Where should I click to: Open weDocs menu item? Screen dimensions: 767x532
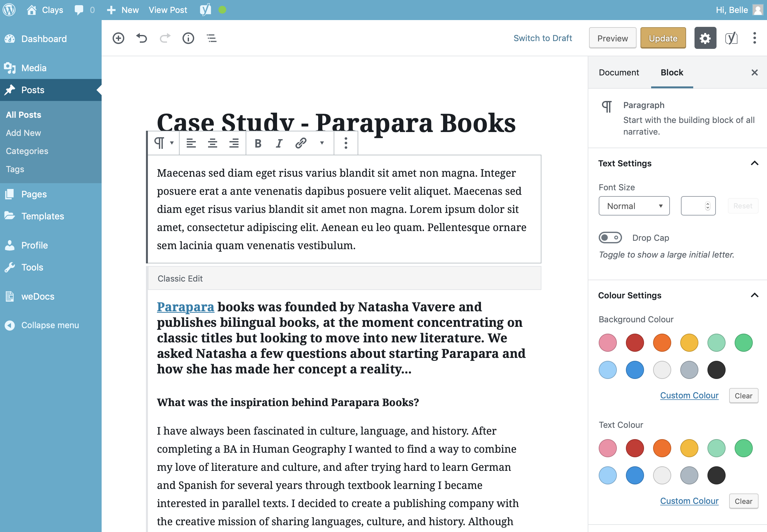51,296
